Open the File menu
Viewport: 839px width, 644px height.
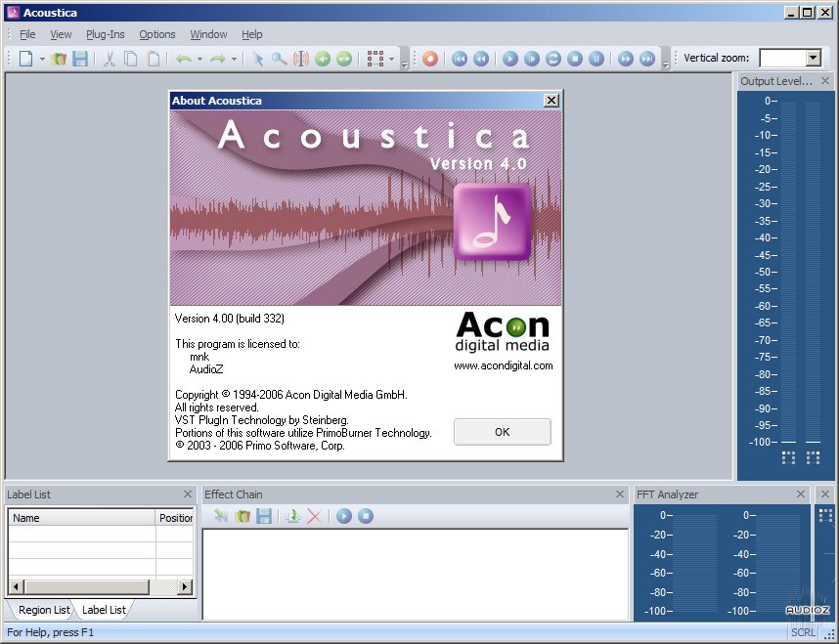tap(27, 34)
